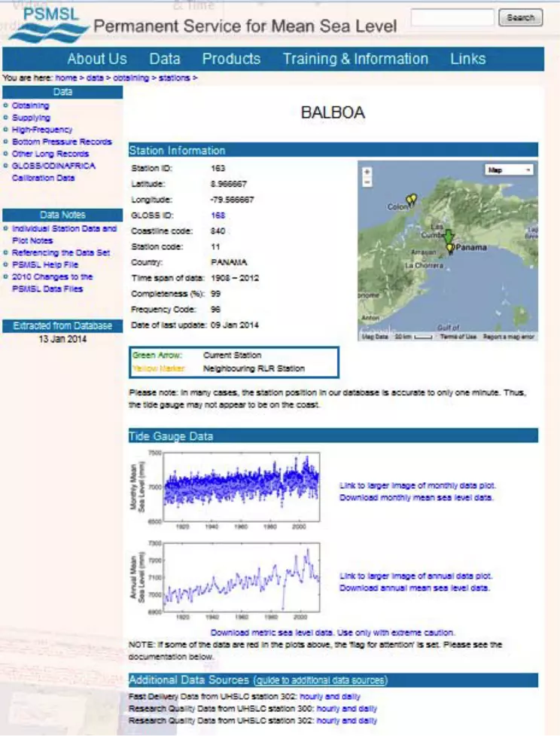Click Report a map error link
The height and width of the screenshot is (736, 560).
[508, 337]
